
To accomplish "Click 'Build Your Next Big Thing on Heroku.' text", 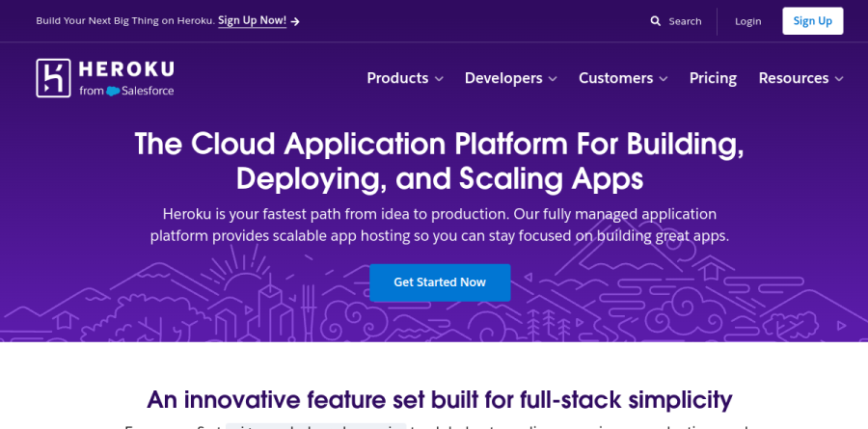I will click(125, 21).
